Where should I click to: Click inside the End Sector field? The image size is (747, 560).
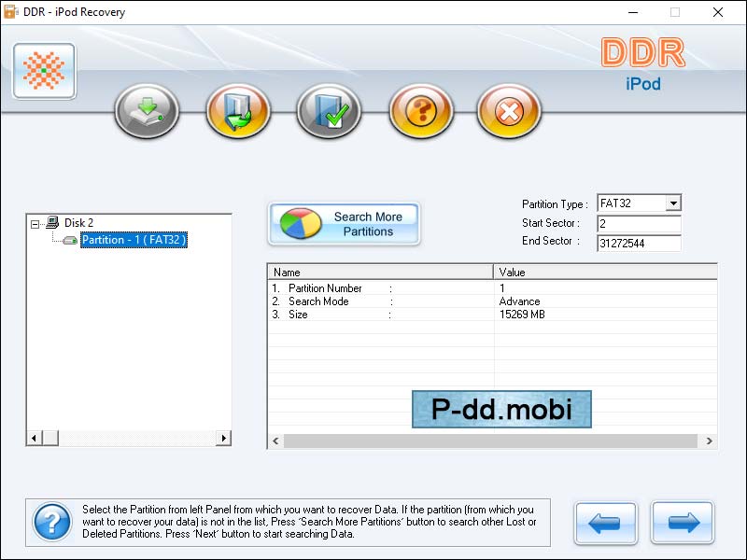coord(640,242)
